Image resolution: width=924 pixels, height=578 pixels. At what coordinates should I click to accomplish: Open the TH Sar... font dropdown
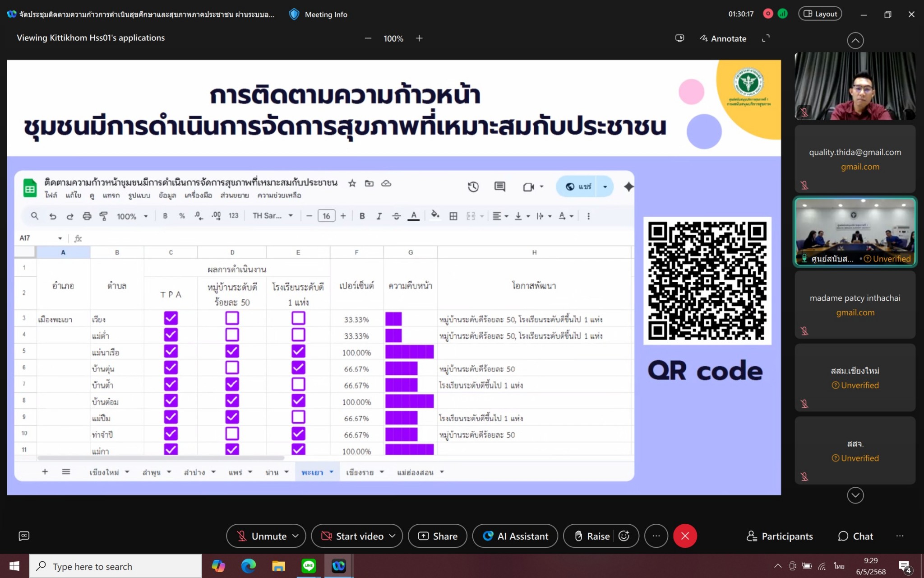273,216
